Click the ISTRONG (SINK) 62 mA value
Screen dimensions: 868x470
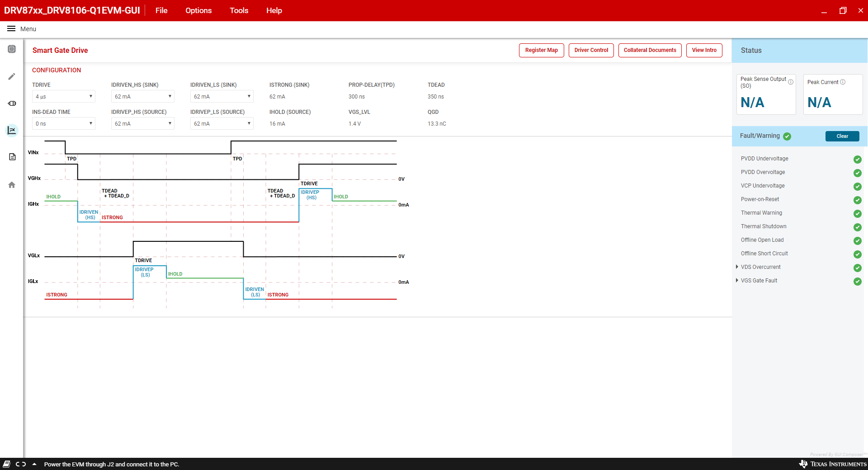pyautogui.click(x=277, y=97)
